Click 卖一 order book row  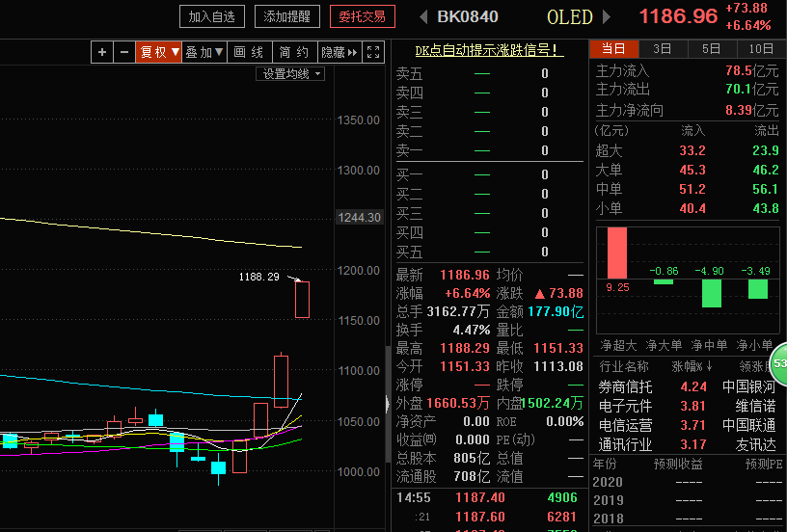click(489, 150)
